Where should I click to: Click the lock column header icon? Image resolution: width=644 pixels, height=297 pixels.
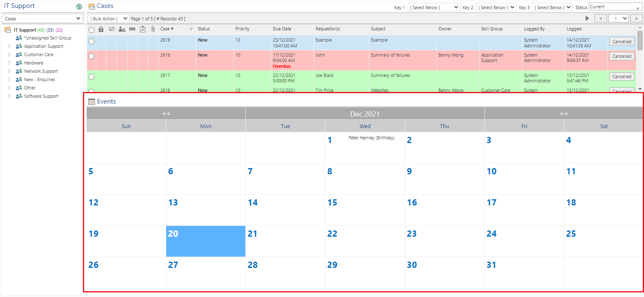101,29
